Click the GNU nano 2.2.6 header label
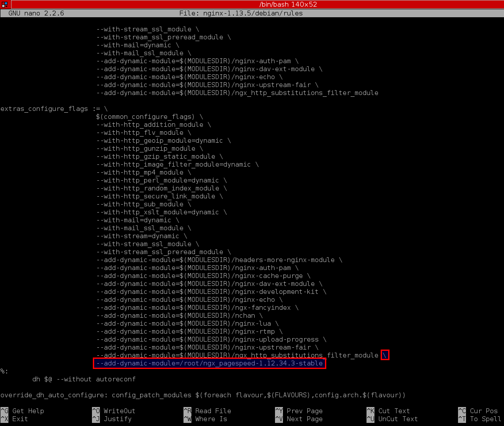504x426 pixels. coord(36,13)
